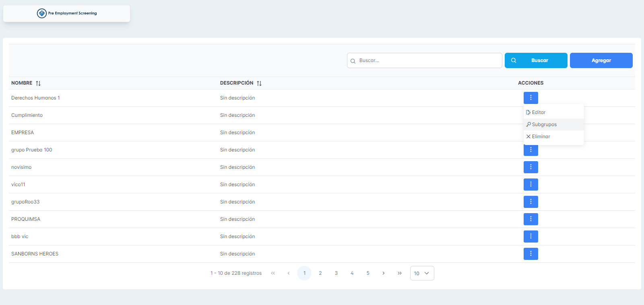Viewport: 644px width, 305px height.
Task: Open actions menu for grupoRoo33
Action: [x=530, y=202]
